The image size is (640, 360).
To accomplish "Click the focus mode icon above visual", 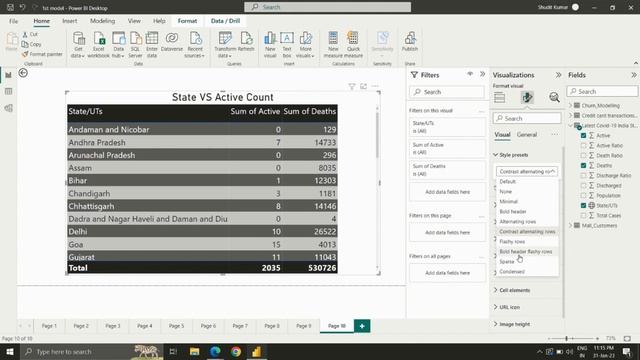I will click(x=363, y=86).
